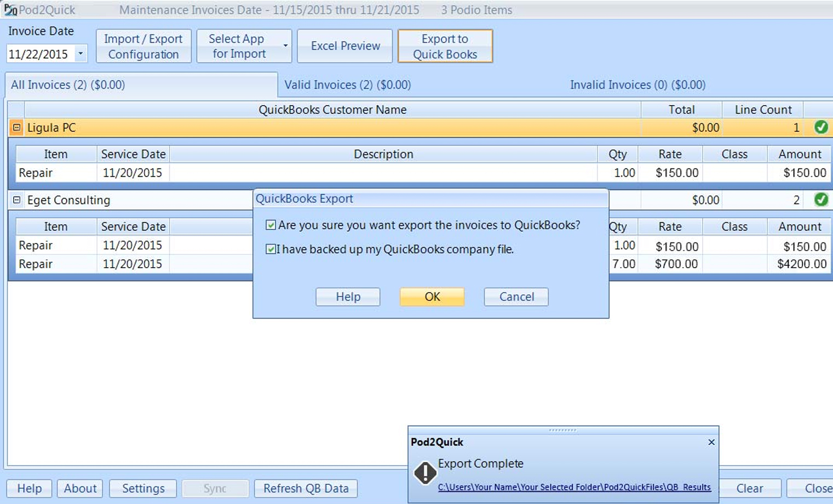Toggle the export confirmation checkbox
The width and height of the screenshot is (833, 504).
click(x=271, y=225)
